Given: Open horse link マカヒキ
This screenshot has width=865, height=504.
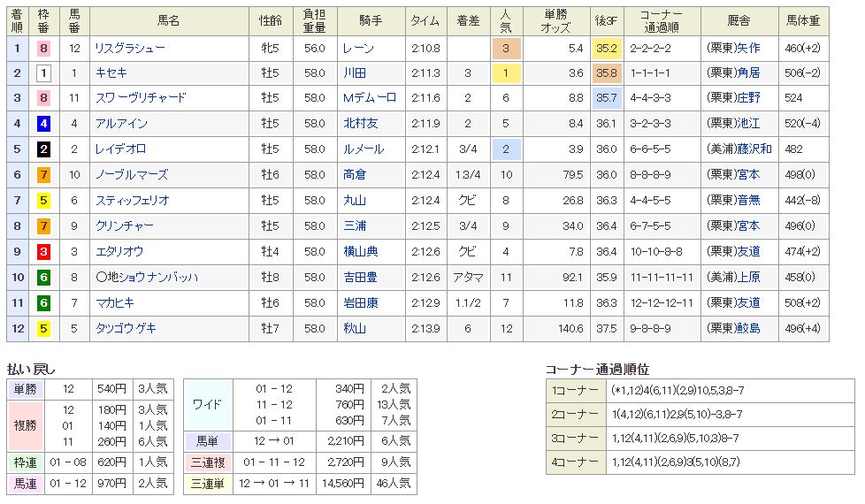Looking at the screenshot, I should point(115,302).
